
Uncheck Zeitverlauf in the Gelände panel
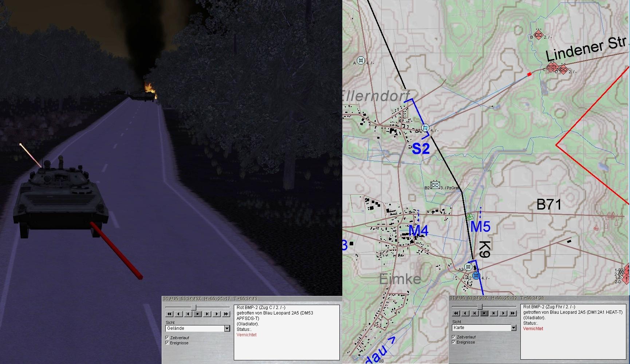point(167,338)
